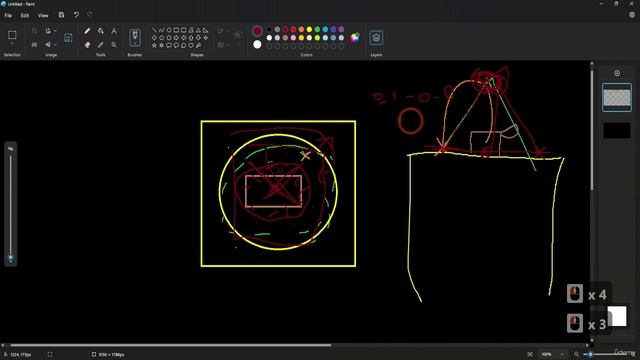Choose the Heart shape
This screenshot has height=360, width=640.
(x=191, y=45)
